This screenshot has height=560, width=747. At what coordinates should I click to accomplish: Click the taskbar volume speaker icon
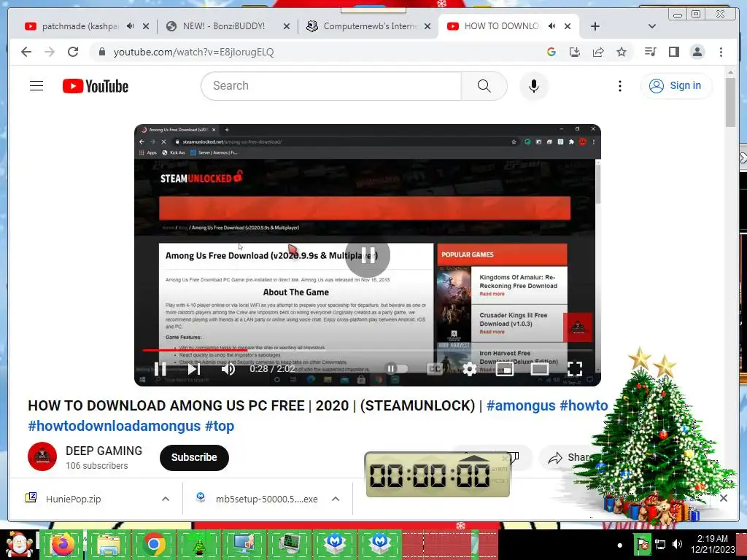pyautogui.click(x=677, y=544)
